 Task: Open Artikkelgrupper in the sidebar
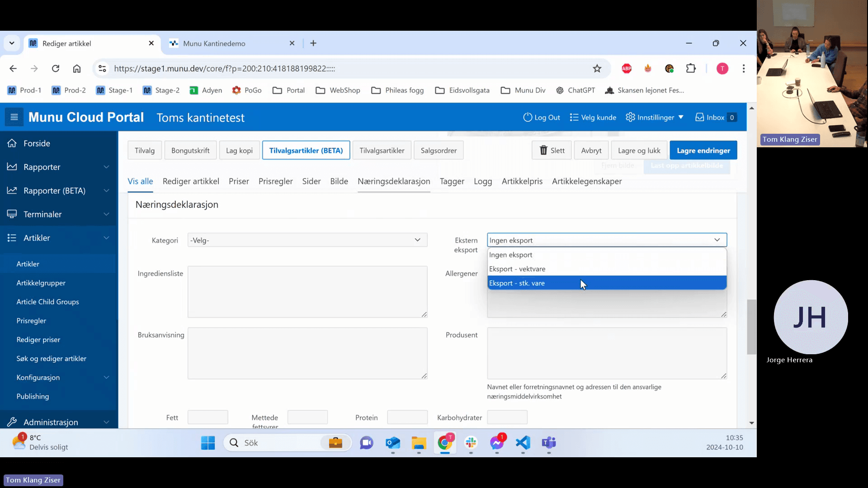41,283
